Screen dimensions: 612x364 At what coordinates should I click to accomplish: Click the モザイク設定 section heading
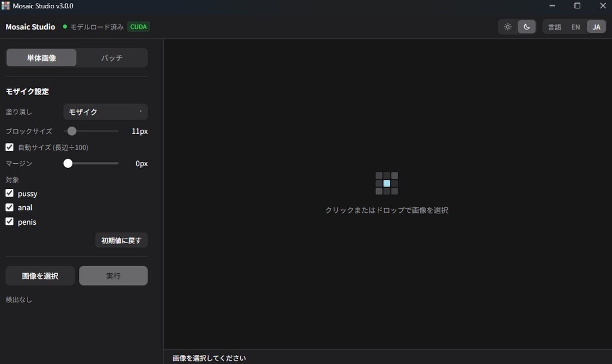[27, 91]
